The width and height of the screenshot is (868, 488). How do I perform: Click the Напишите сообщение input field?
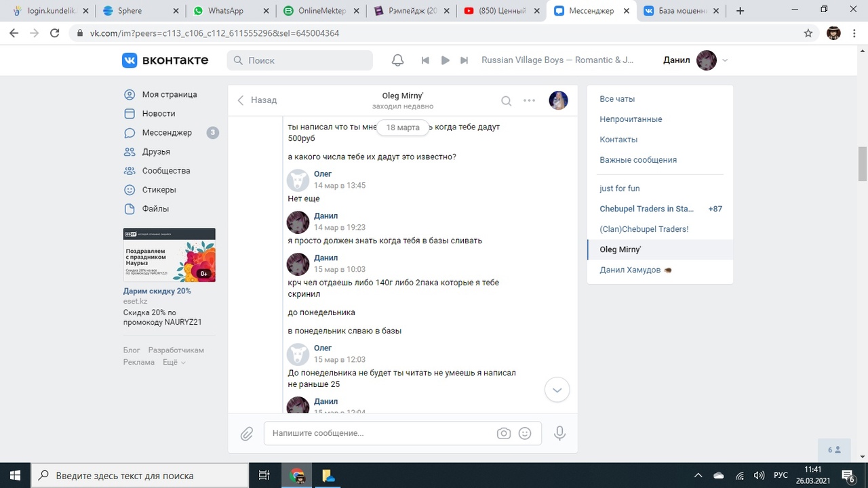click(x=380, y=434)
